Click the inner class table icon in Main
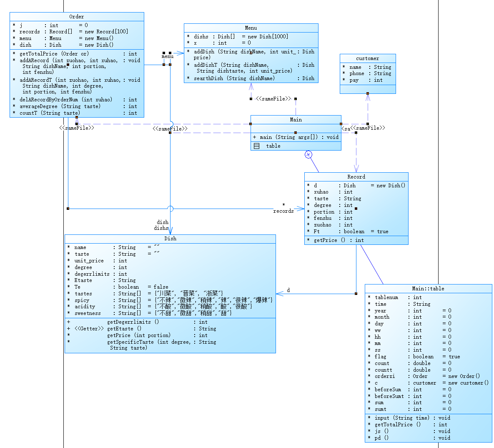494x448 pixels. pyautogui.click(x=256, y=146)
